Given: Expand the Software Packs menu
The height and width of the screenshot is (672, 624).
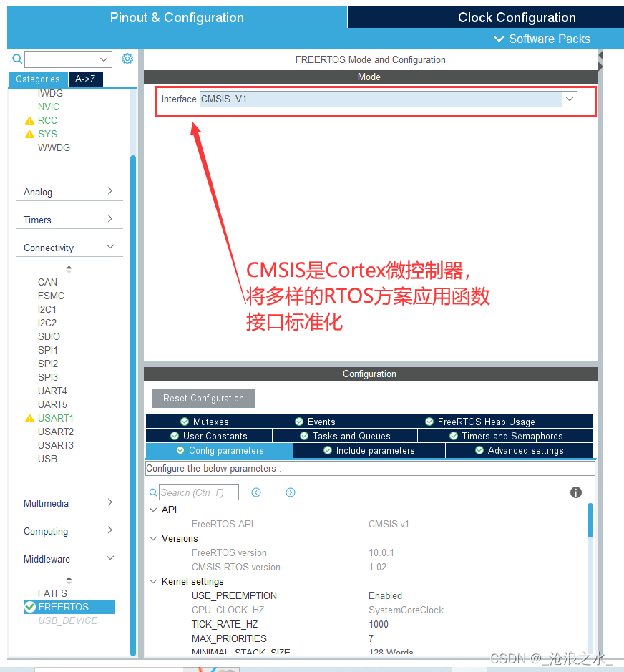Looking at the screenshot, I should [542, 39].
